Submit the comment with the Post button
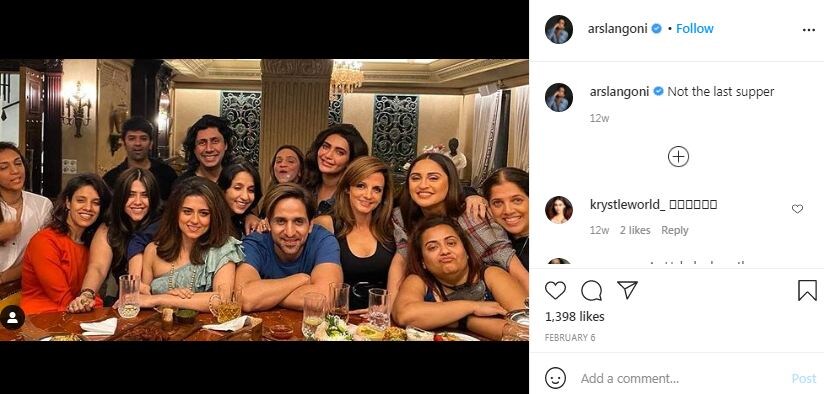 804,378
